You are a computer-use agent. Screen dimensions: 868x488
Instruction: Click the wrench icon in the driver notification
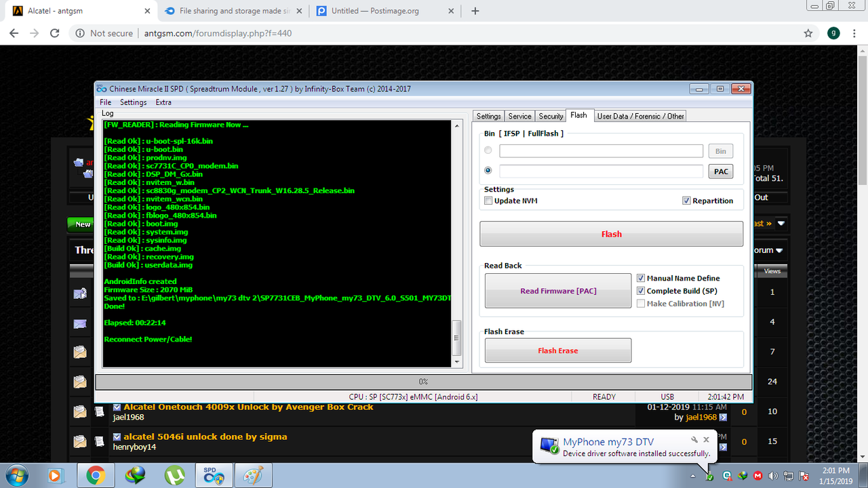click(694, 440)
